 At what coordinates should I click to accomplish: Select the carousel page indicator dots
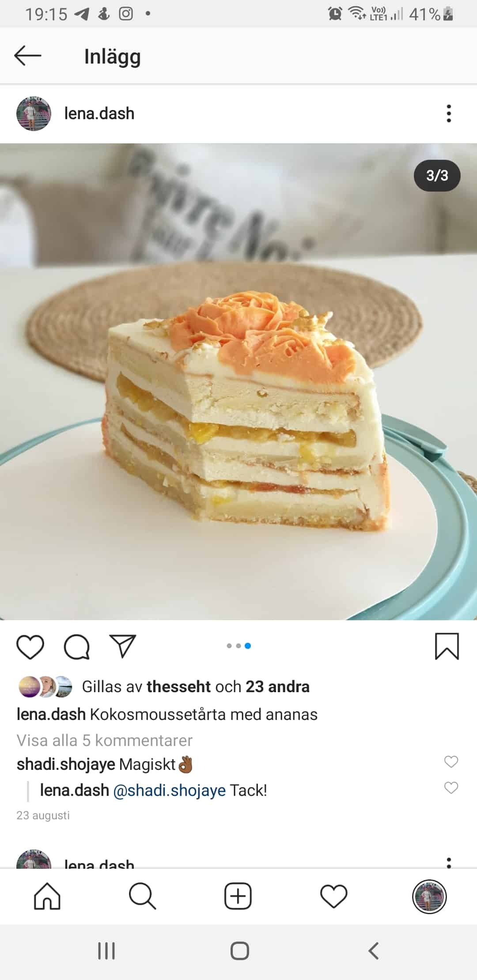pyautogui.click(x=238, y=646)
